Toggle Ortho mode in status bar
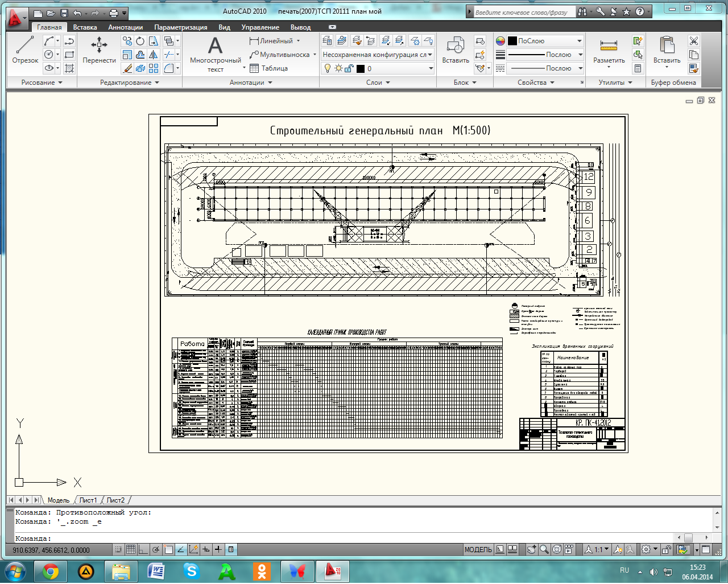Image resolution: width=728 pixels, height=584 pixels. 143,550
